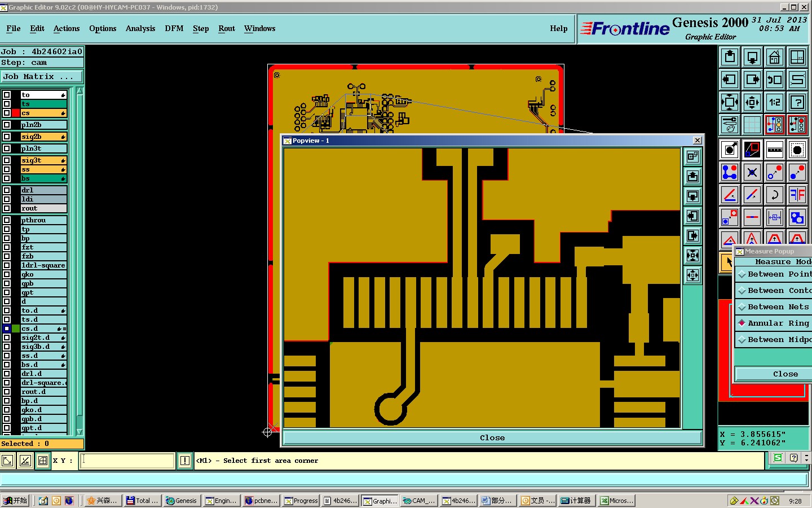Toggle checkbox for layer 'rout'
The width and height of the screenshot is (812, 508).
pyautogui.click(x=7, y=208)
